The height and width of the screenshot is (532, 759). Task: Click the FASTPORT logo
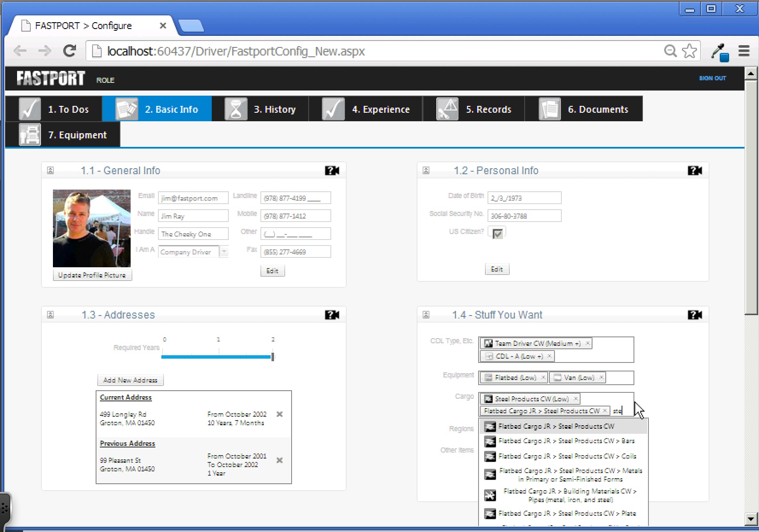51,78
